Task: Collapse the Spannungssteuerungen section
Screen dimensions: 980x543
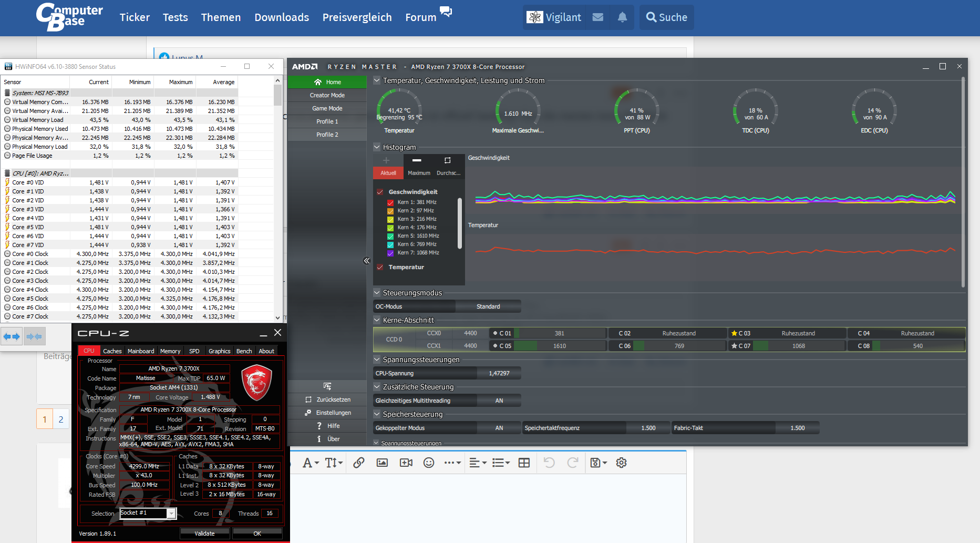Action: (x=377, y=360)
